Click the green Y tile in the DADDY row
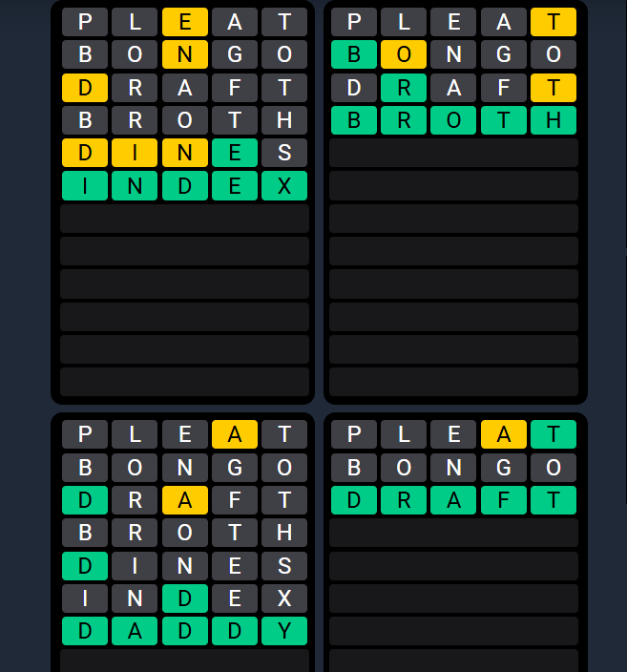Image resolution: width=627 pixels, height=672 pixels. 284,631
